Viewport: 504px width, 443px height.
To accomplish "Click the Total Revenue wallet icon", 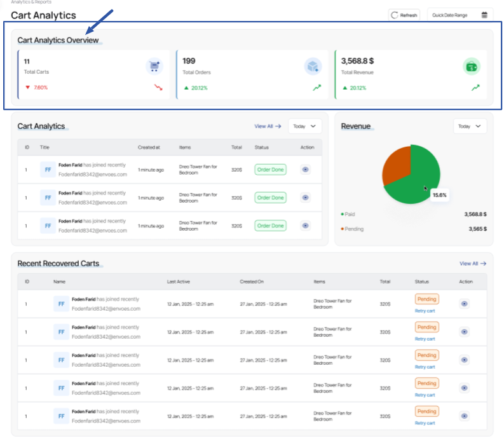I will 471,65.
